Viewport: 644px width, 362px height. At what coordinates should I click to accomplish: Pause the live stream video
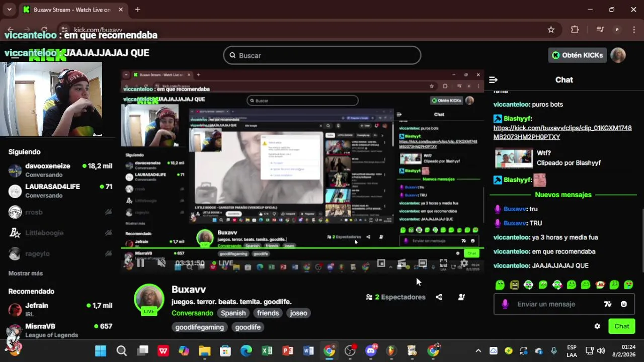pos(140,263)
